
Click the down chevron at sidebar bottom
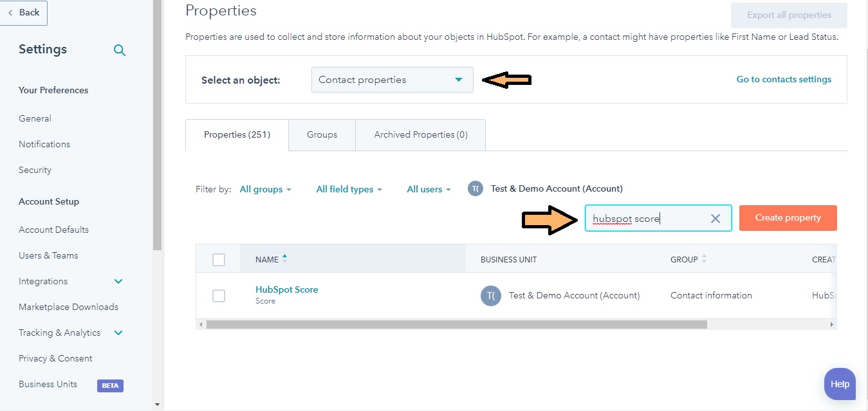pos(156,403)
